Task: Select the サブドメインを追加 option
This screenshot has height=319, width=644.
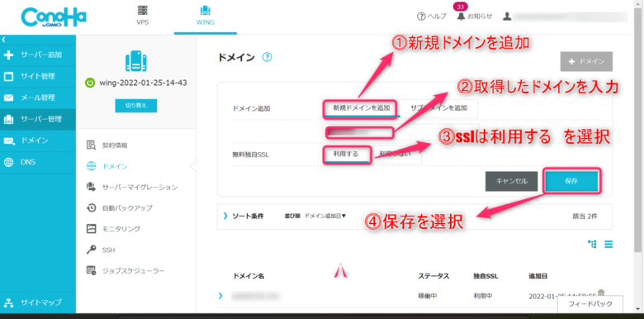Action: click(x=438, y=108)
